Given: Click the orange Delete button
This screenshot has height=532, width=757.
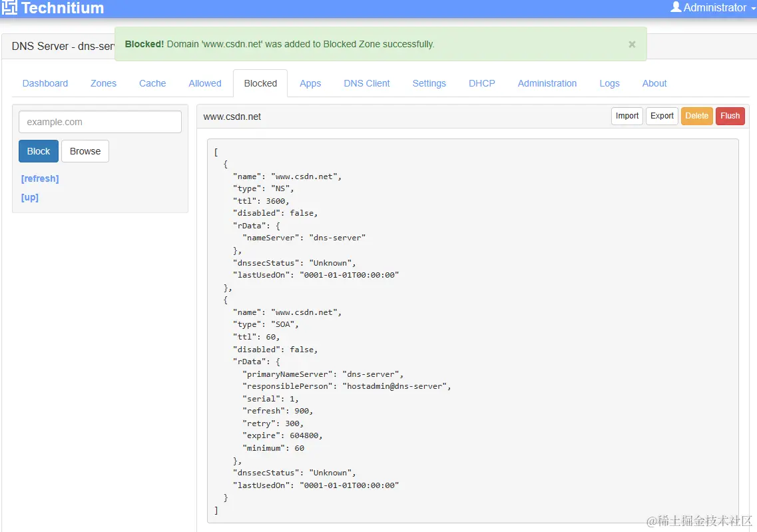Looking at the screenshot, I should (696, 116).
